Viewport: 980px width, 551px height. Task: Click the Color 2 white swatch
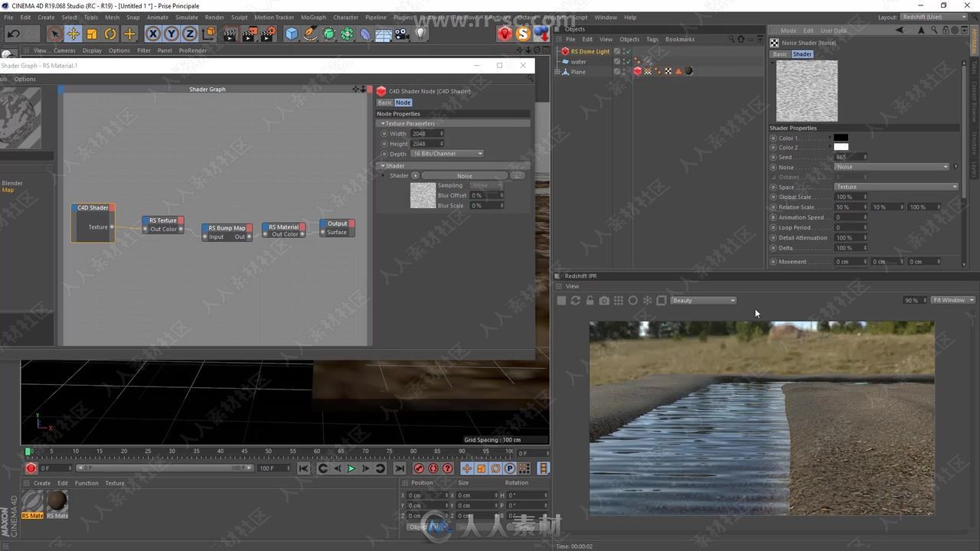point(841,147)
